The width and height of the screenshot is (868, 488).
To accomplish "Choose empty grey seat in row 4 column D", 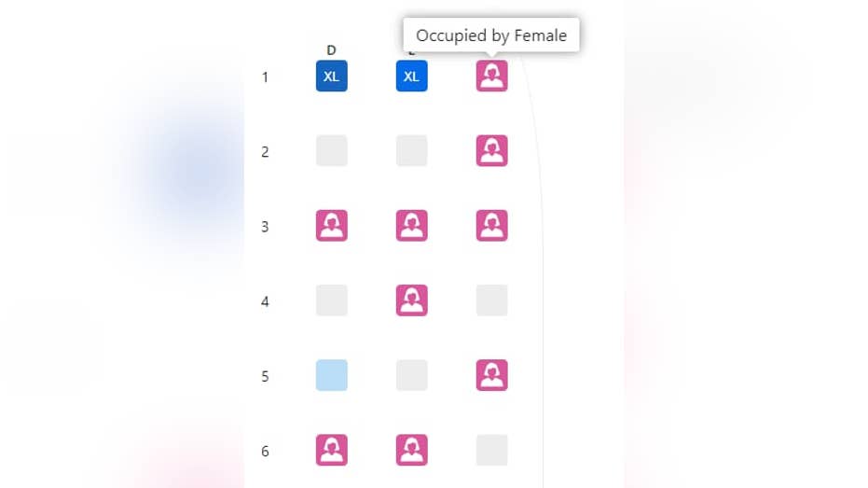I will coord(332,300).
